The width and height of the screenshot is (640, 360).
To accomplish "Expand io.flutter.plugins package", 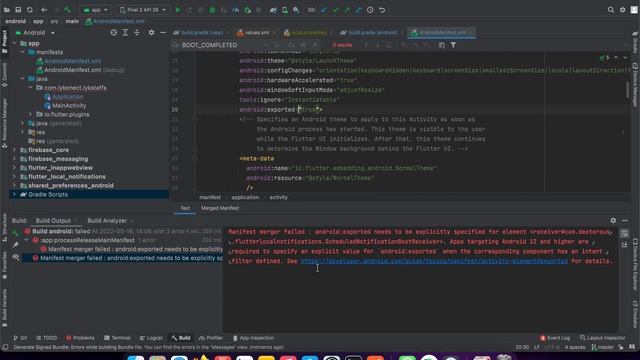I will coord(30,114).
